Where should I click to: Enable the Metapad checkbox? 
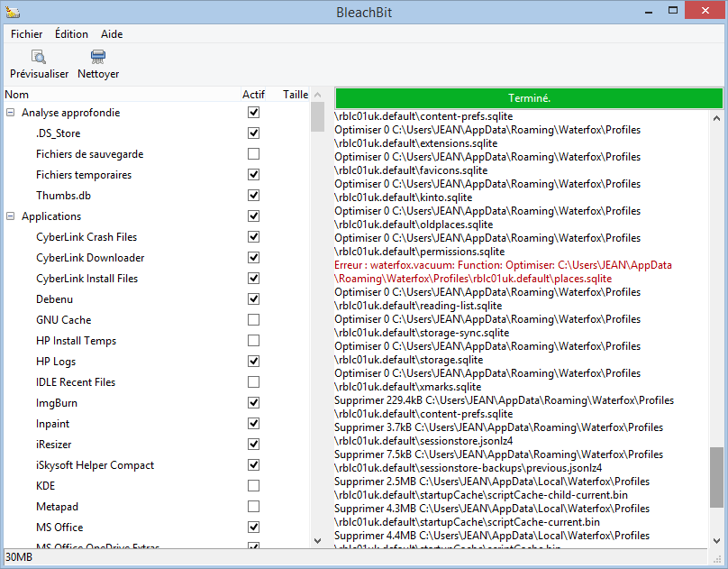253,506
